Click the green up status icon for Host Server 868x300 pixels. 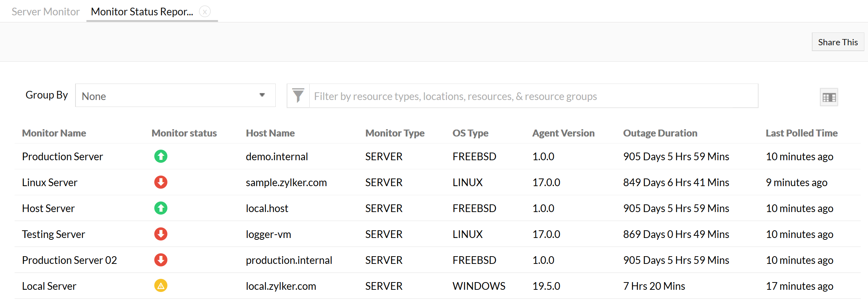[x=160, y=208]
